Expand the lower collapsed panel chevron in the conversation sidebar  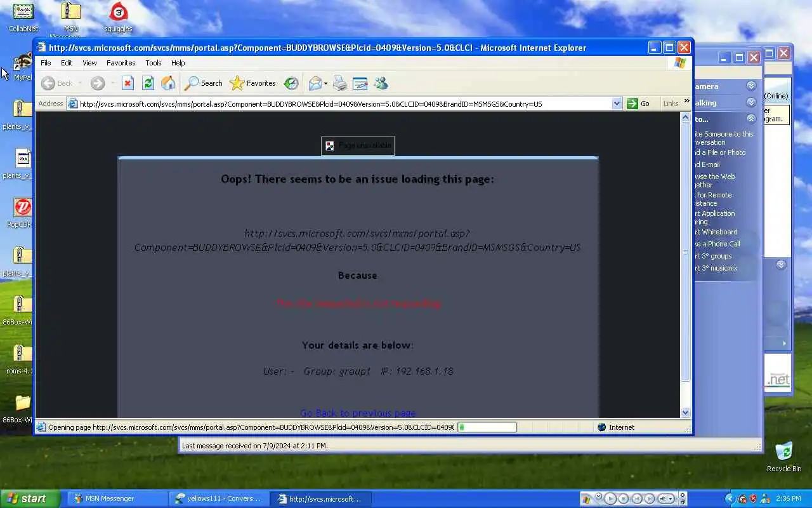pos(781,265)
